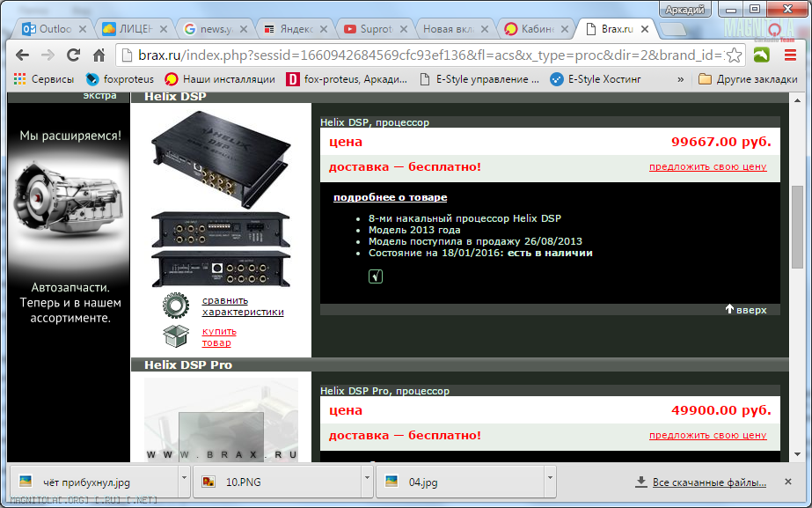Open the 'Сервисы' apps shortcut
The image size is (812, 508).
[x=44, y=79]
